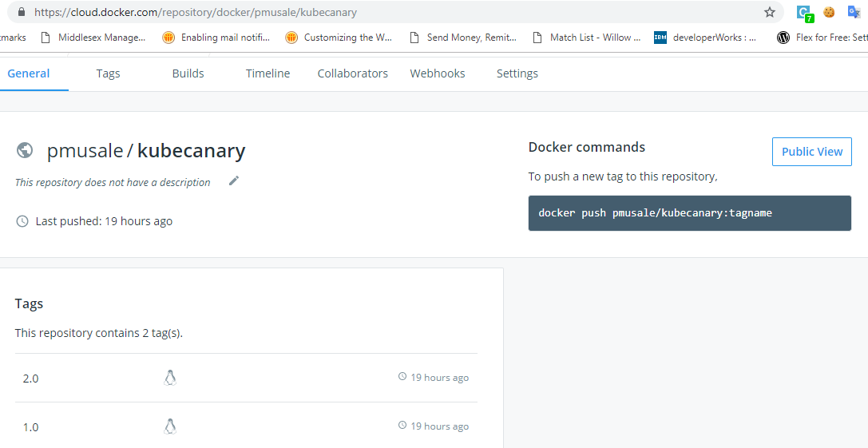The width and height of the screenshot is (868, 448).
Task: Click the padlock site info icon
Action: pyautogui.click(x=21, y=12)
